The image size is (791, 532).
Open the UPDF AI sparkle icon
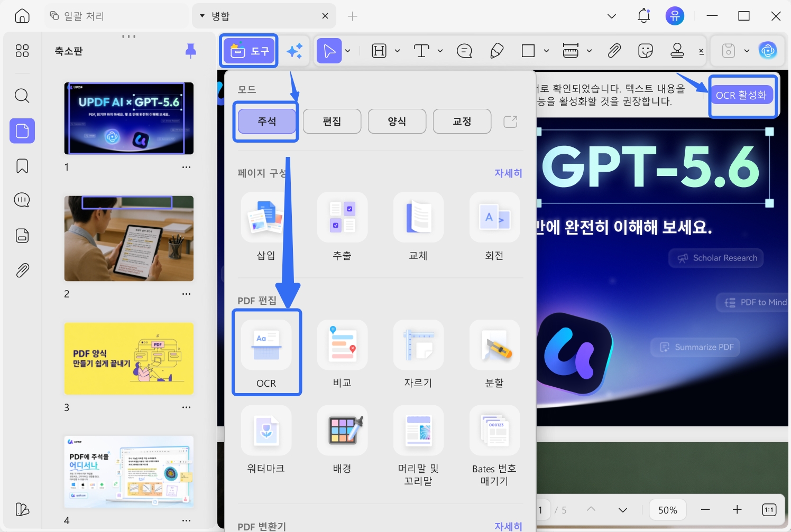click(x=295, y=51)
